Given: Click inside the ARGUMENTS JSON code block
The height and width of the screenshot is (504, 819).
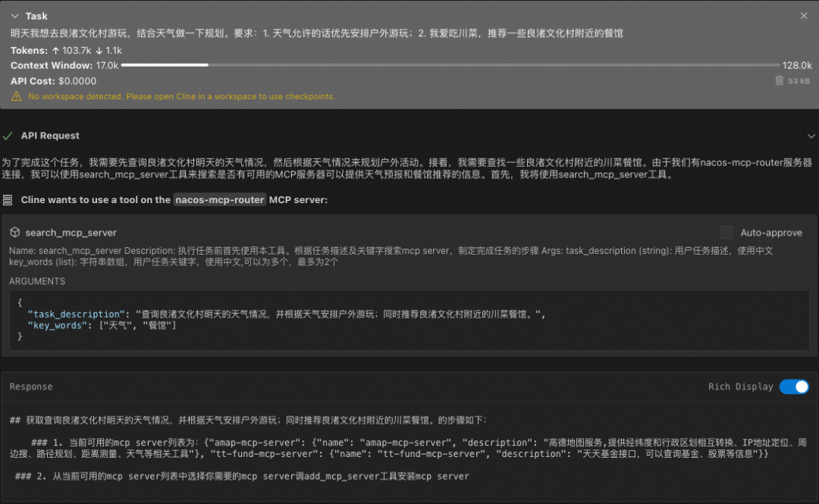Looking at the screenshot, I should pyautogui.click(x=409, y=320).
